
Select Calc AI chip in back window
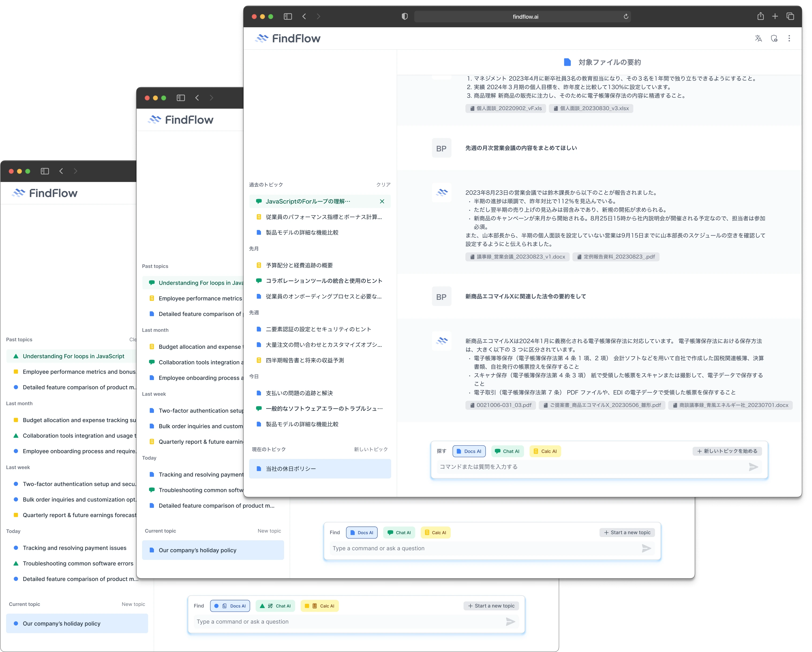(x=320, y=606)
